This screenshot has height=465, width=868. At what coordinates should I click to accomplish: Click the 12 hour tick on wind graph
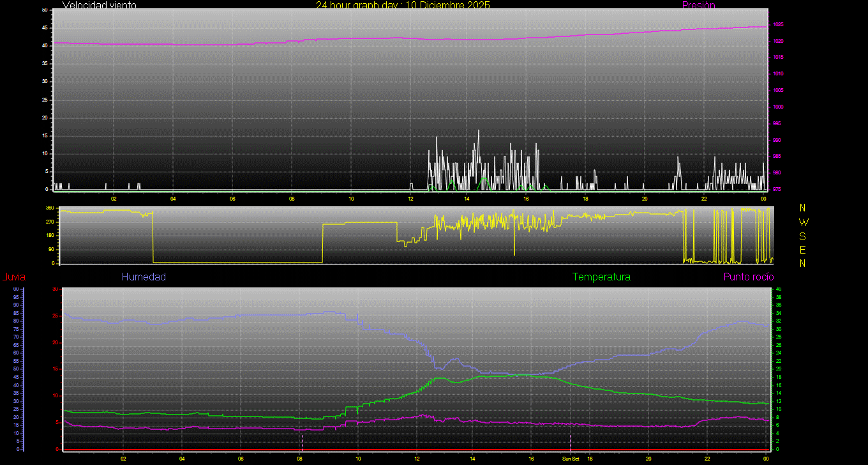click(x=410, y=199)
